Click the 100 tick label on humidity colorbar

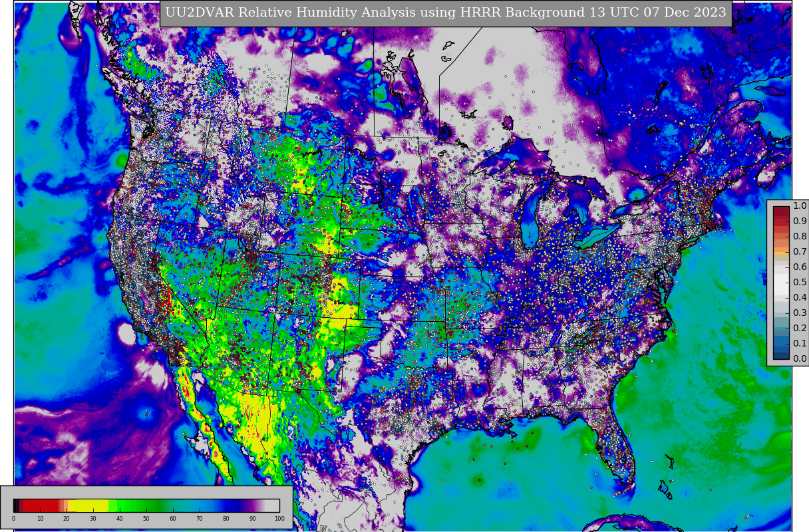(279, 519)
